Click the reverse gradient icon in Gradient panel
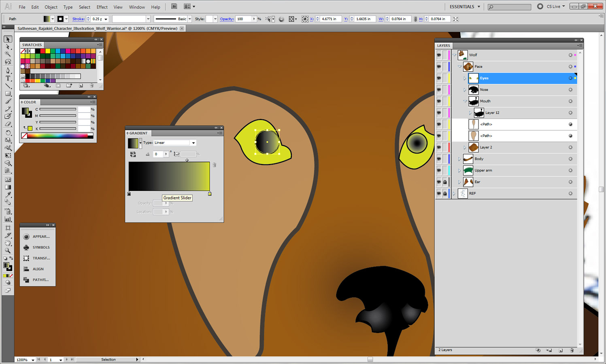Screen dimensions: 606x364 [x=133, y=154]
